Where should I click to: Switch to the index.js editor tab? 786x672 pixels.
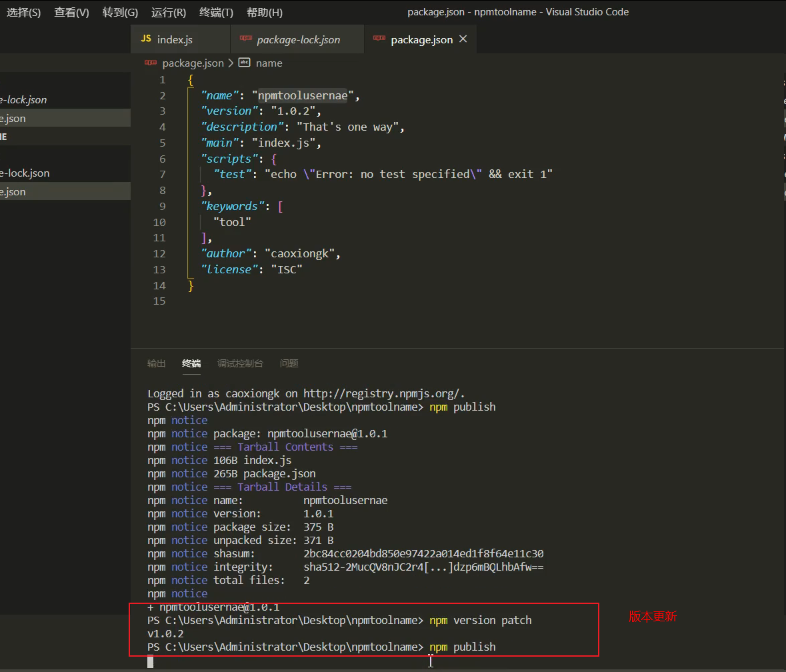180,39
